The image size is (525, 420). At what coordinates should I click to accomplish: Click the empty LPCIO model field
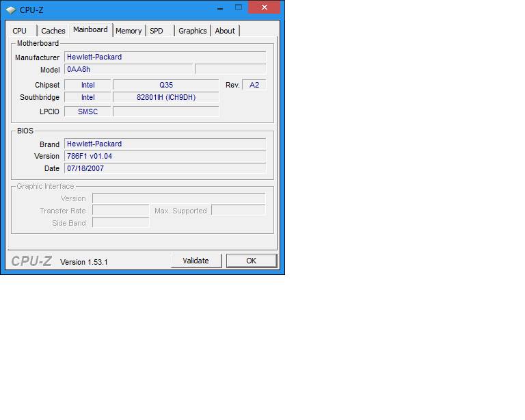[x=166, y=111]
